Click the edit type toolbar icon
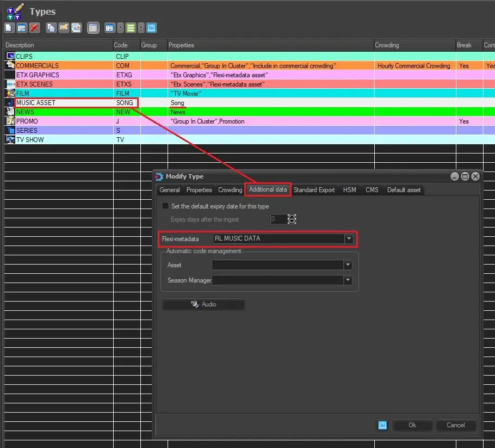Screen dimensions: 495x448 click(x=22, y=28)
